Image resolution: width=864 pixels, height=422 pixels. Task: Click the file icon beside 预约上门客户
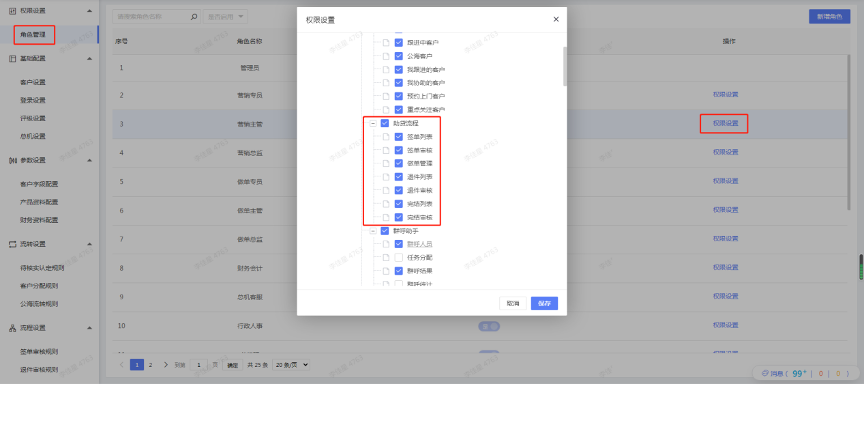coord(386,96)
